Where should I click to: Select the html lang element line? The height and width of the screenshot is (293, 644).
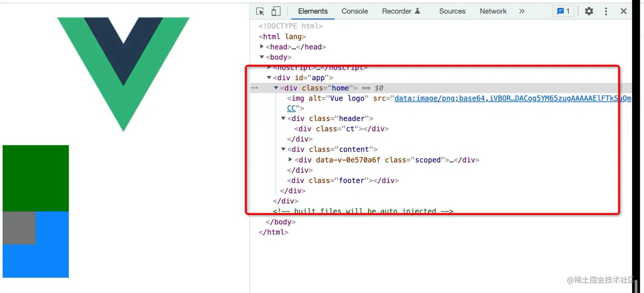(282, 37)
